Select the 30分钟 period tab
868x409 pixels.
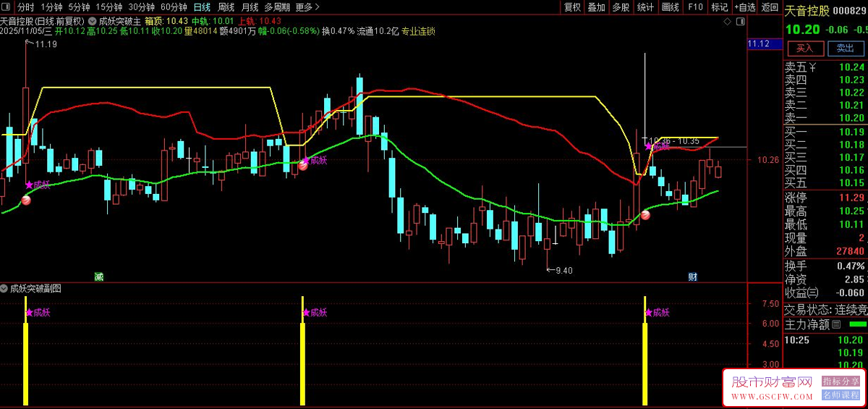coord(142,7)
